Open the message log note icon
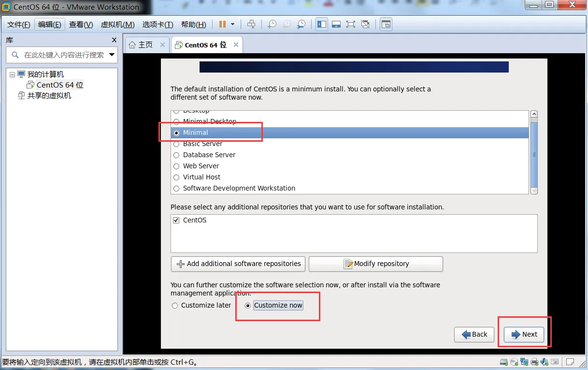588x370 pixels. [570, 362]
